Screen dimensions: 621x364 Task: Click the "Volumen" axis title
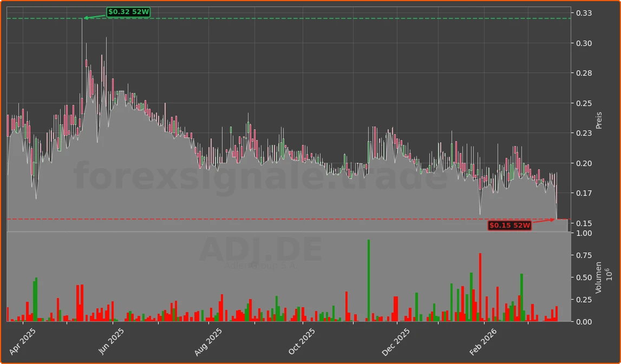(x=598, y=277)
